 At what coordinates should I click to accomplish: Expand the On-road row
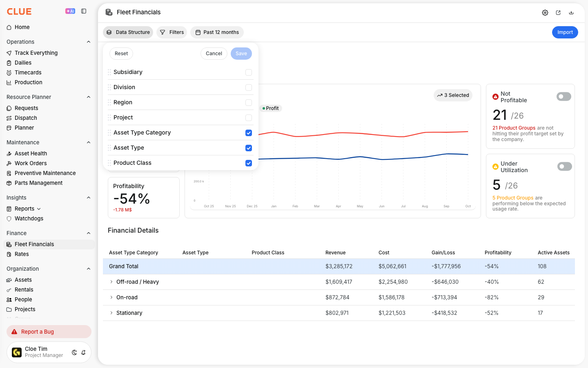pyautogui.click(x=111, y=297)
